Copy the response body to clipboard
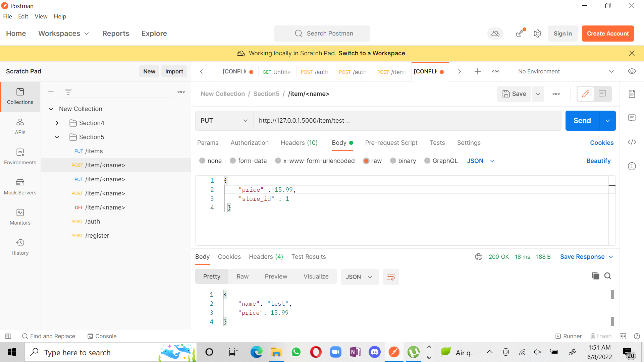The image size is (644, 362). [x=596, y=276]
